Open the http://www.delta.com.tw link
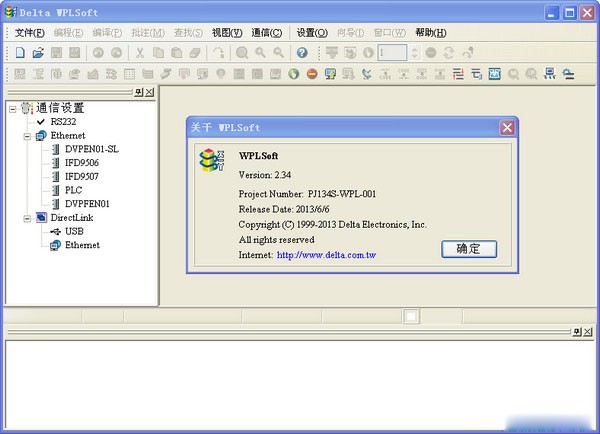 (x=326, y=255)
